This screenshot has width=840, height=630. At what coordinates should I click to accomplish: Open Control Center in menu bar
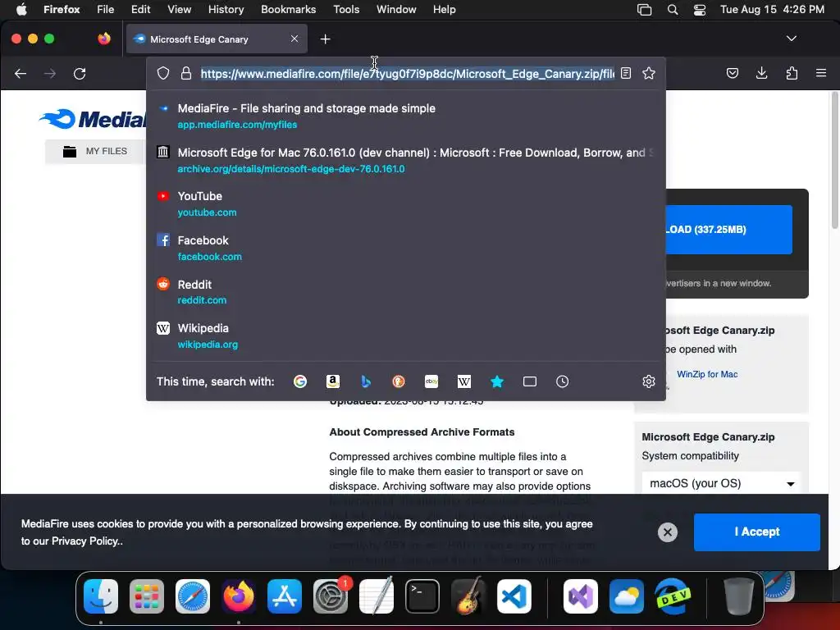(699, 9)
